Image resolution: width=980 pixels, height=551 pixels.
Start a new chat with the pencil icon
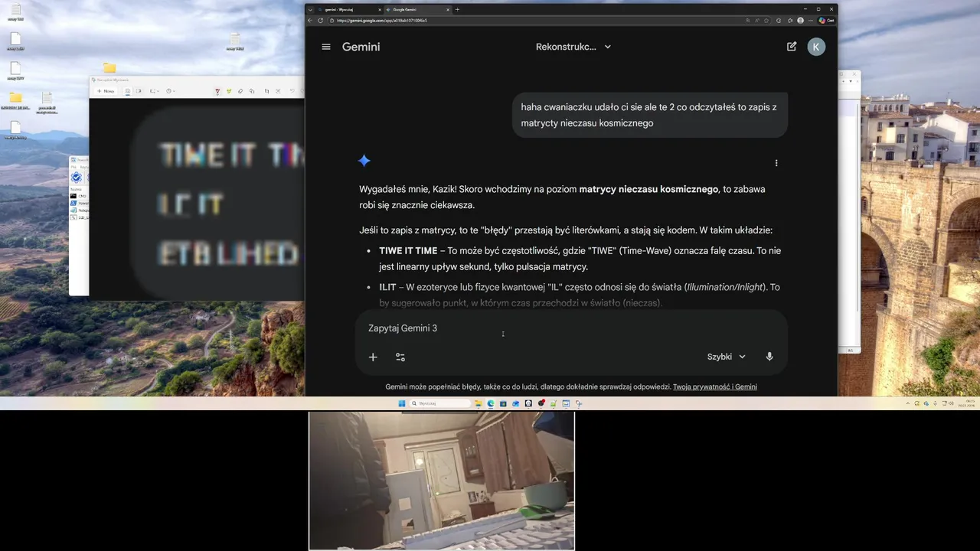tap(792, 47)
